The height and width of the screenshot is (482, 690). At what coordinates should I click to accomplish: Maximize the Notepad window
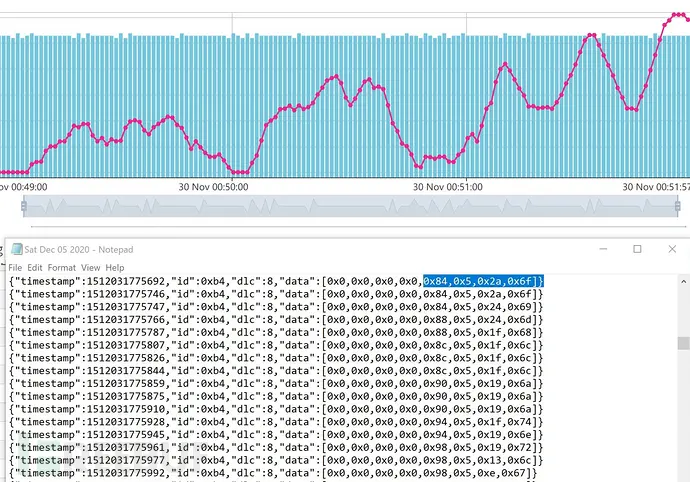[x=637, y=249]
